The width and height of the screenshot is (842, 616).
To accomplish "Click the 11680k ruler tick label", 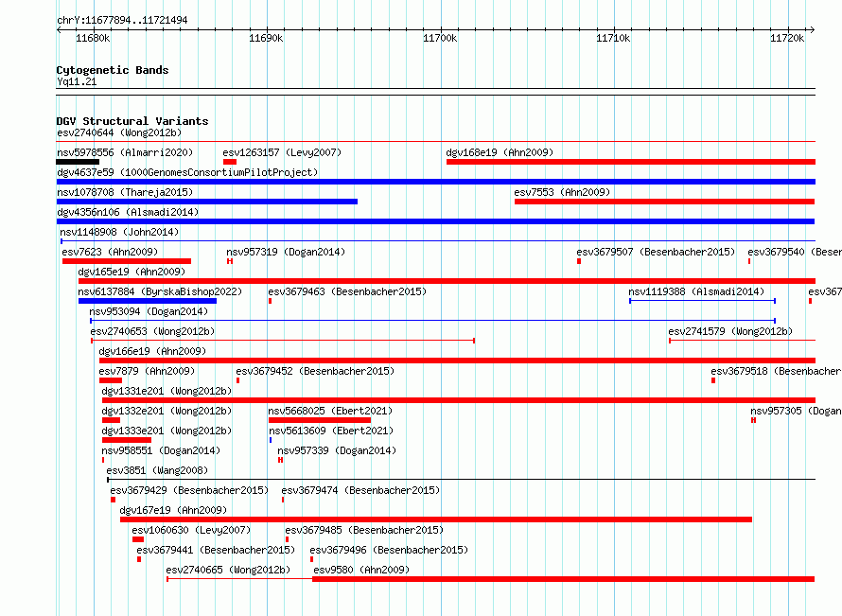I will 93,38.
